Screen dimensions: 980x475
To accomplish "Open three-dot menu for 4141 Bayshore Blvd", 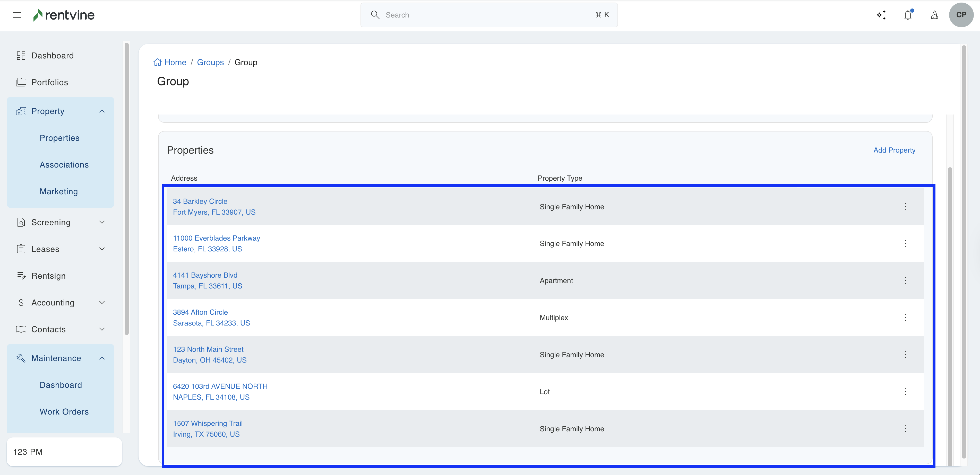I will [905, 281].
